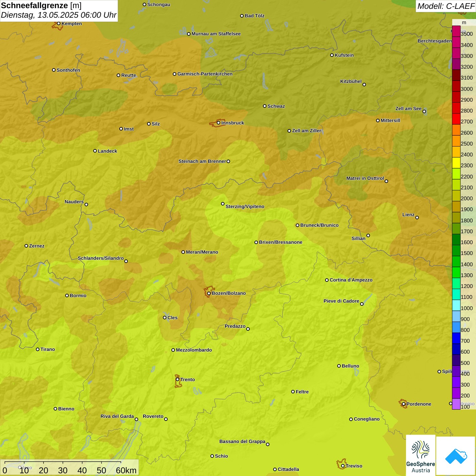The height and width of the screenshot is (476, 476).
Task: Click the blue cloud app logo
Action: tap(456, 456)
